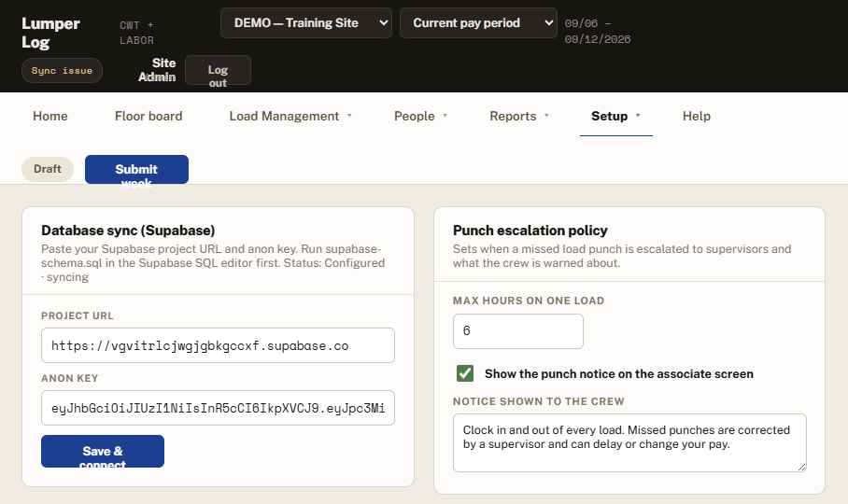The width and height of the screenshot is (848, 504).
Task: Expand the People menu
Action: click(x=420, y=116)
